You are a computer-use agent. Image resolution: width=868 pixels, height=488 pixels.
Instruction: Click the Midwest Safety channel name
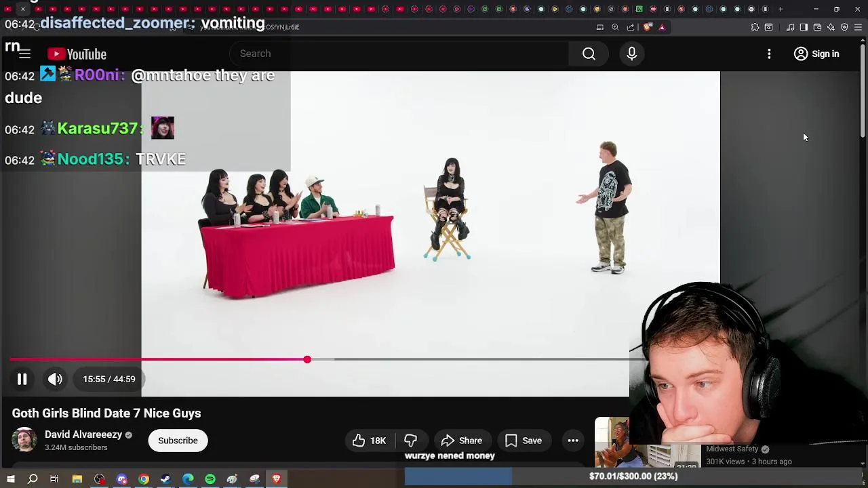tap(732, 449)
